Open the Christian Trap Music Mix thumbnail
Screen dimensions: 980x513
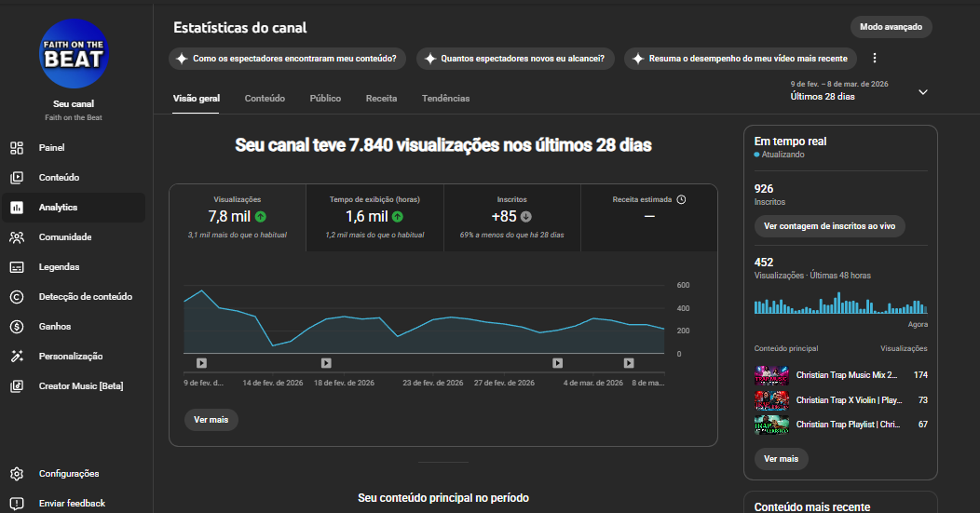point(771,375)
